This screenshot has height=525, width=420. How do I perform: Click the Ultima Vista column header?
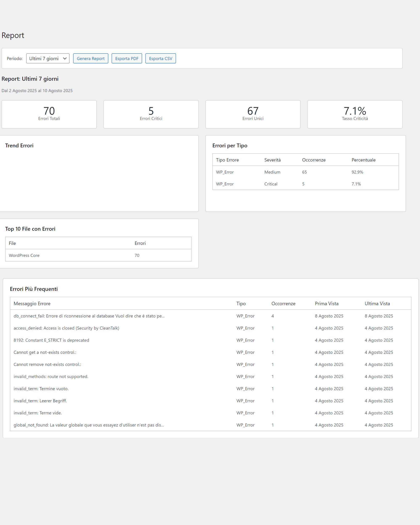click(377, 304)
